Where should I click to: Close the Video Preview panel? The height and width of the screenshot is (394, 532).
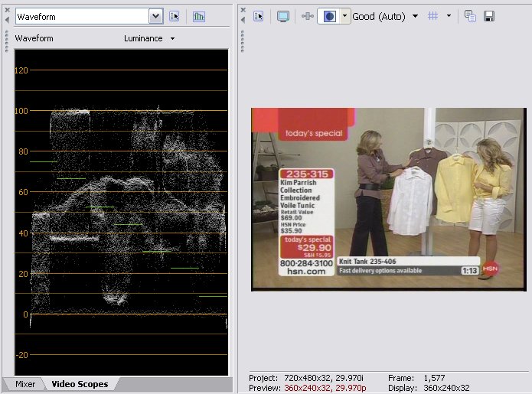tap(243, 10)
